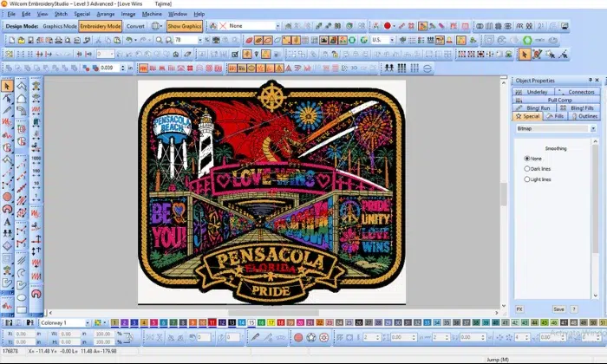
Task: Click the green hexagon icon in top-right toolbar
Action: pyautogui.click(x=527, y=40)
